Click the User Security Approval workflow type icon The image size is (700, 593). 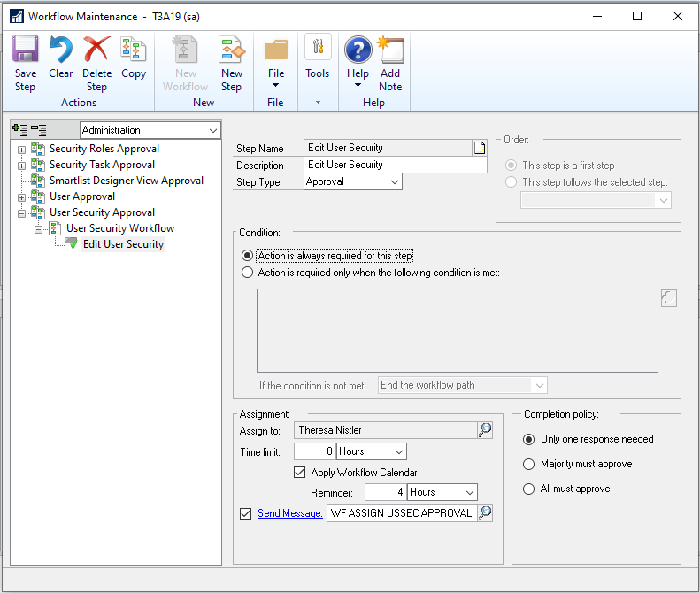coord(38,212)
